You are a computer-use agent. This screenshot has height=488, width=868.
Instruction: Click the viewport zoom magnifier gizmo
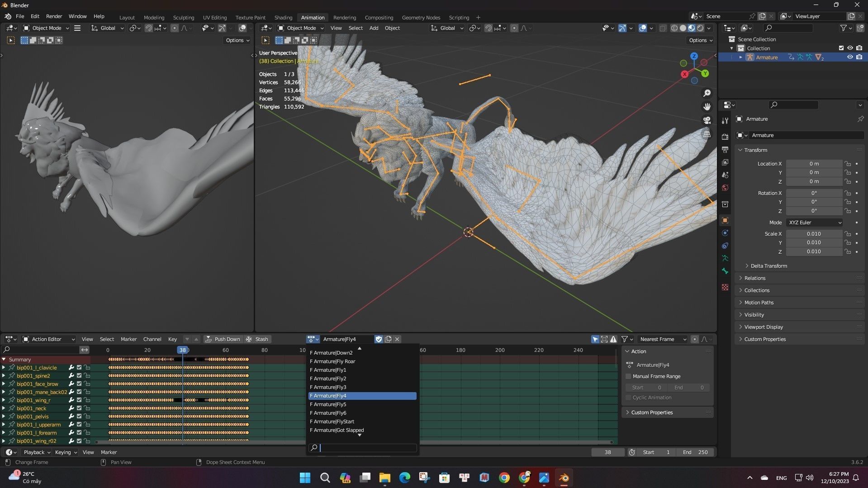point(707,93)
